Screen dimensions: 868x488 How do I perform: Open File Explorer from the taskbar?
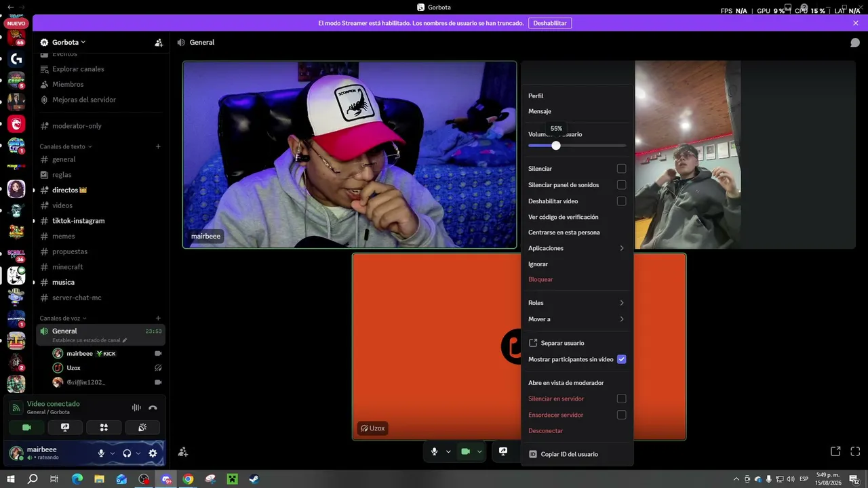(x=99, y=479)
